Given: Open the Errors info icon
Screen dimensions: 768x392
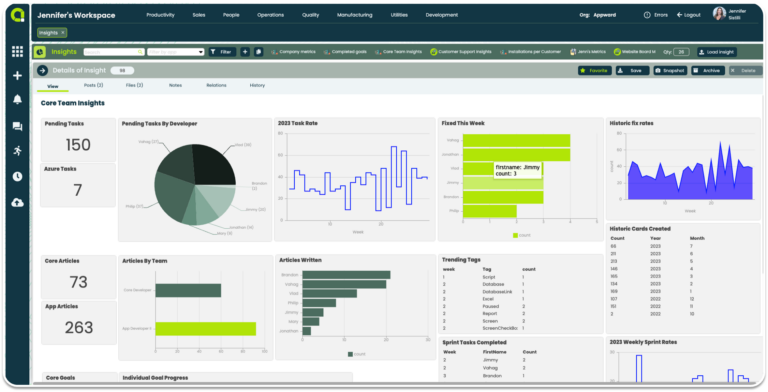Looking at the screenshot, I should [x=647, y=15].
